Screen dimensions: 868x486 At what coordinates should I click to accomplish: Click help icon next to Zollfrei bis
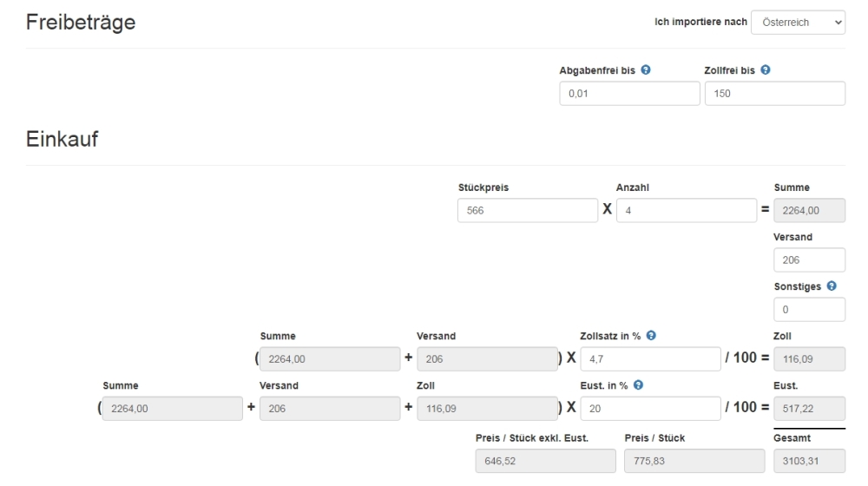click(765, 70)
